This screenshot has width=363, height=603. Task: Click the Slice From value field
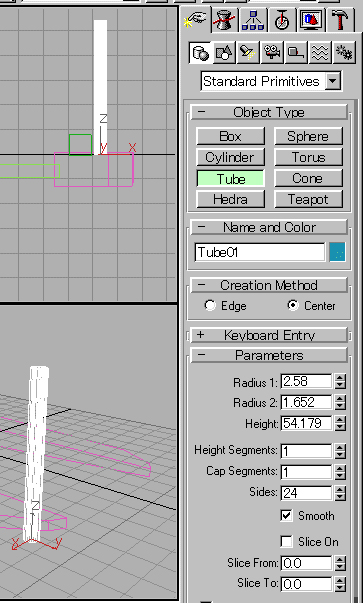[x=306, y=563]
